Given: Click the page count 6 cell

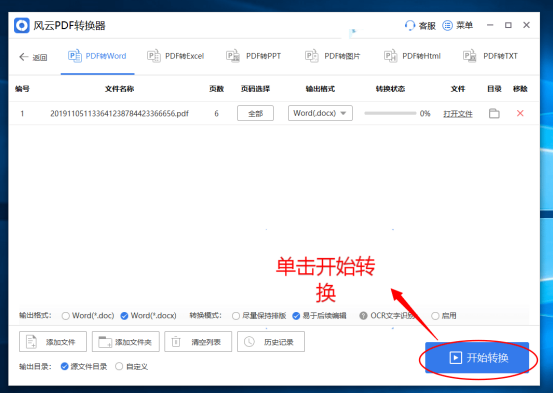Looking at the screenshot, I should click(217, 114).
